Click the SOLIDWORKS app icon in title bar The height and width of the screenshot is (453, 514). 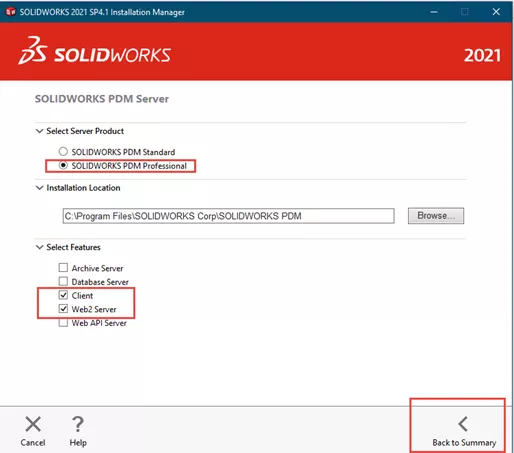click(x=11, y=12)
